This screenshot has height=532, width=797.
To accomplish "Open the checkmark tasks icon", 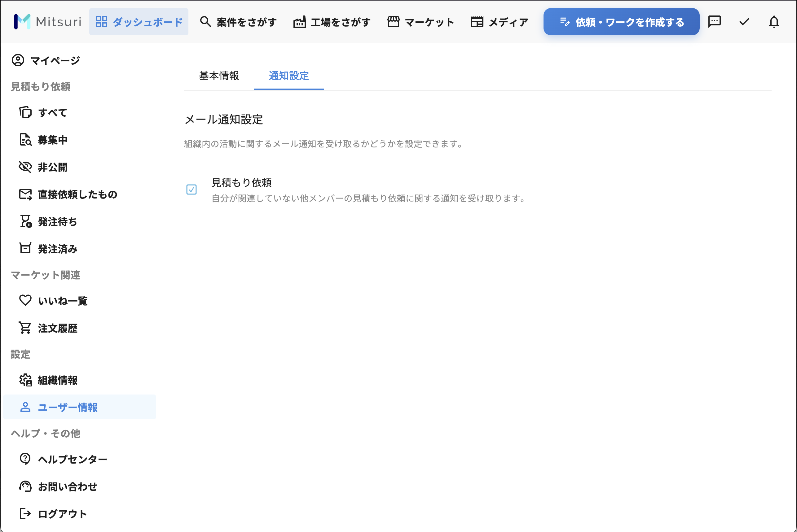I will click(744, 22).
